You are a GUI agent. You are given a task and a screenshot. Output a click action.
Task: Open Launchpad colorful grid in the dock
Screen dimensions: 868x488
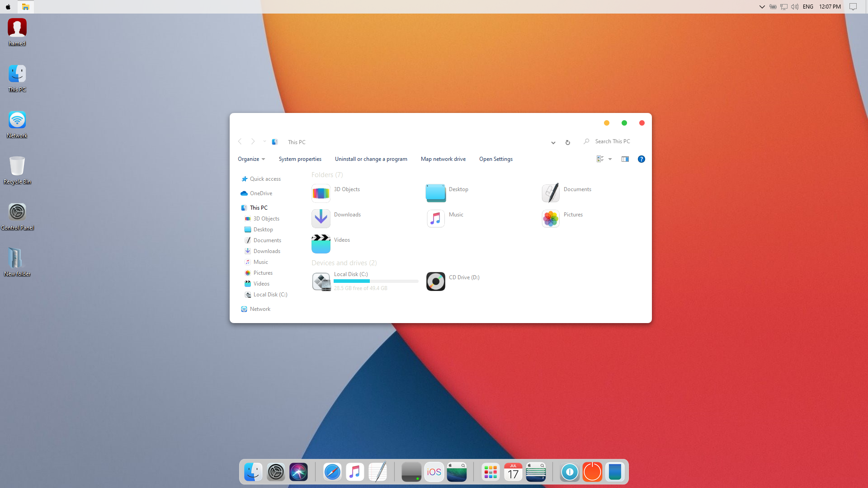[x=491, y=472]
